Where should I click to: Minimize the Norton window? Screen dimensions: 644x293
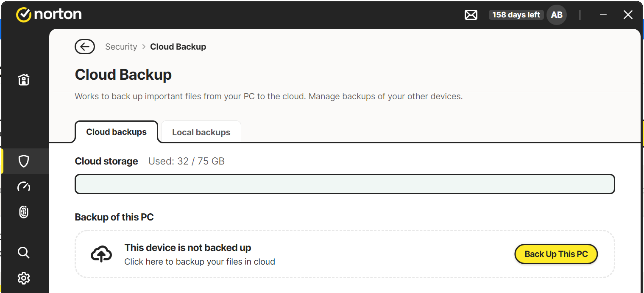coord(603,15)
